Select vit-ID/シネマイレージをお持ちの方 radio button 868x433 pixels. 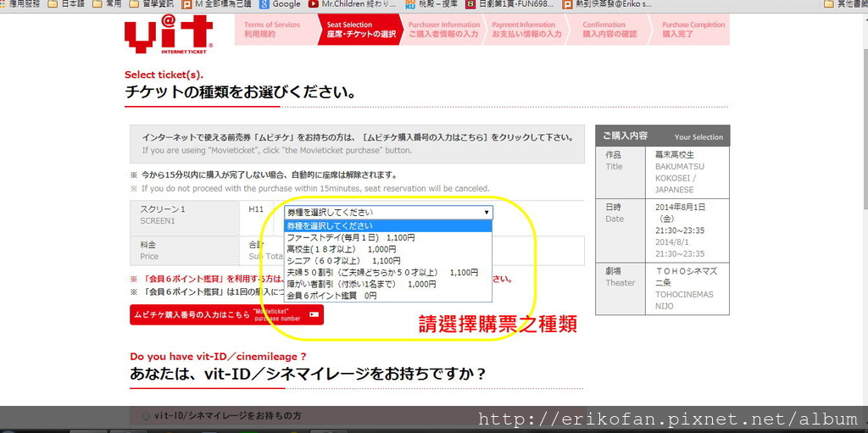(x=146, y=416)
